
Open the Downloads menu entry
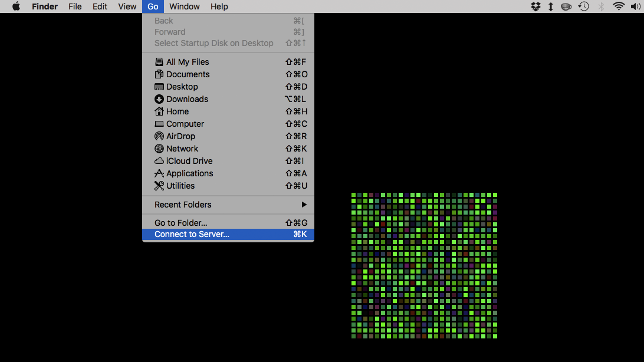pos(187,99)
